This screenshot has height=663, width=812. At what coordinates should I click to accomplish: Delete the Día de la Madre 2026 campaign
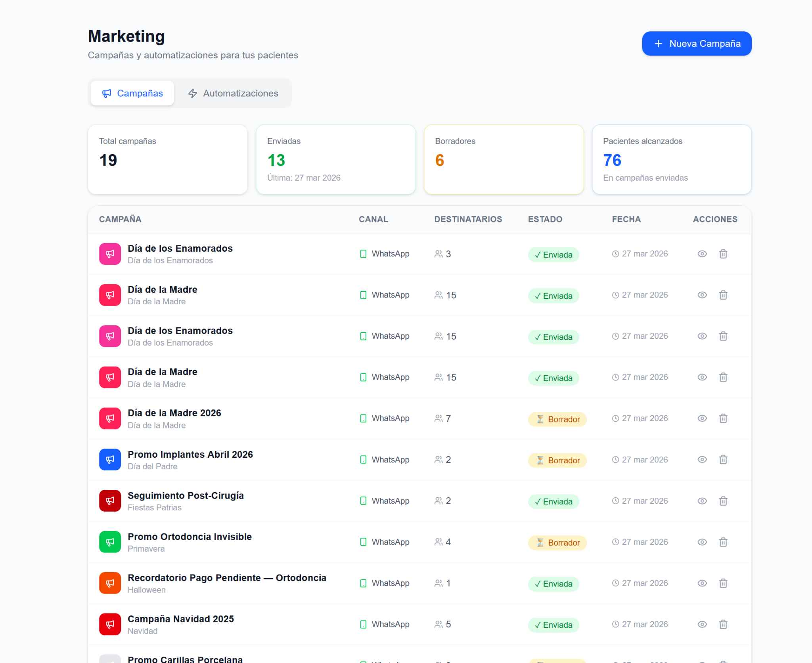[723, 418]
